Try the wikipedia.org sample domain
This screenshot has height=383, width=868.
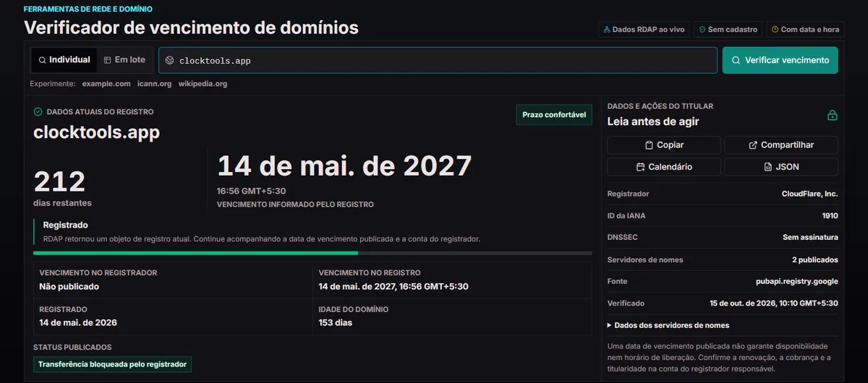pos(203,84)
